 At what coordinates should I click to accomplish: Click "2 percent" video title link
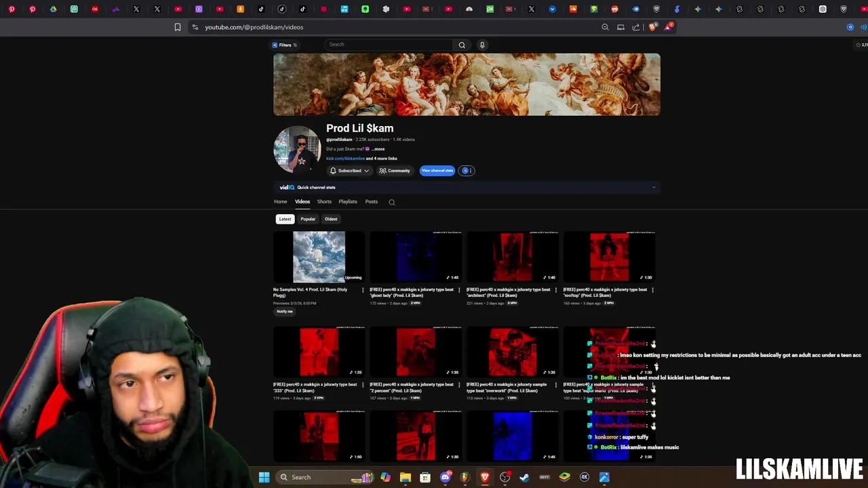pos(412,388)
